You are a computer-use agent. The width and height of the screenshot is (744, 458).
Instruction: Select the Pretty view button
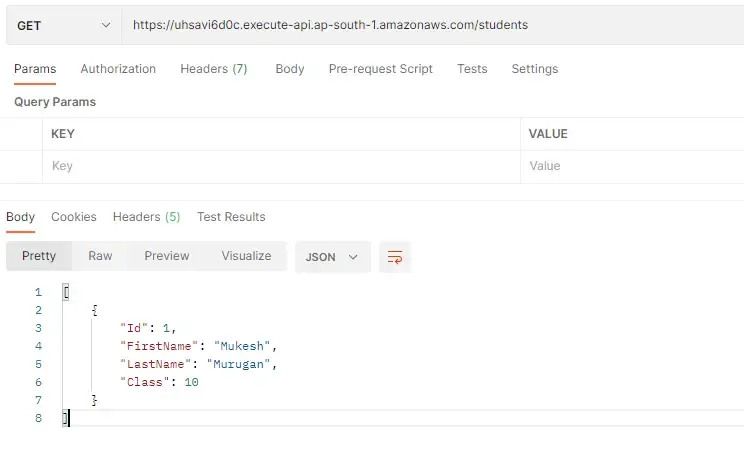[39, 256]
